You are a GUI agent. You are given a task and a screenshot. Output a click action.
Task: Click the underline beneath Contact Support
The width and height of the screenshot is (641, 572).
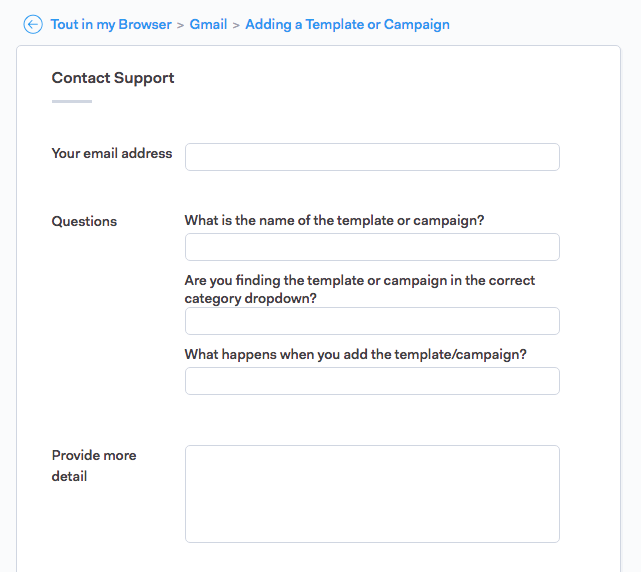click(x=72, y=101)
